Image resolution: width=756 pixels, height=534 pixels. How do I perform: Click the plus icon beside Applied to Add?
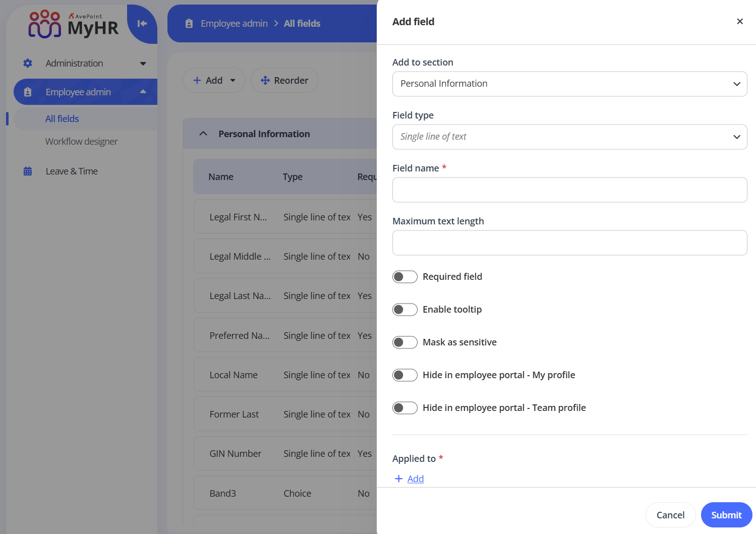click(x=398, y=479)
